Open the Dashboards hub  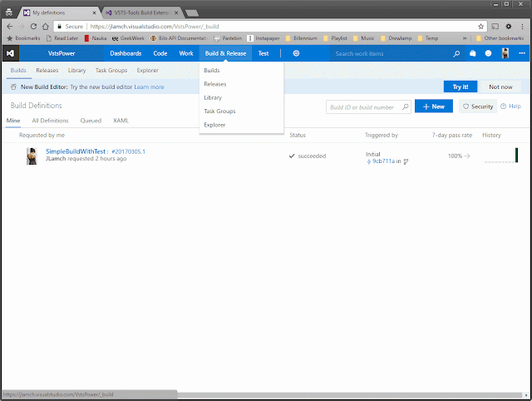pyautogui.click(x=126, y=53)
